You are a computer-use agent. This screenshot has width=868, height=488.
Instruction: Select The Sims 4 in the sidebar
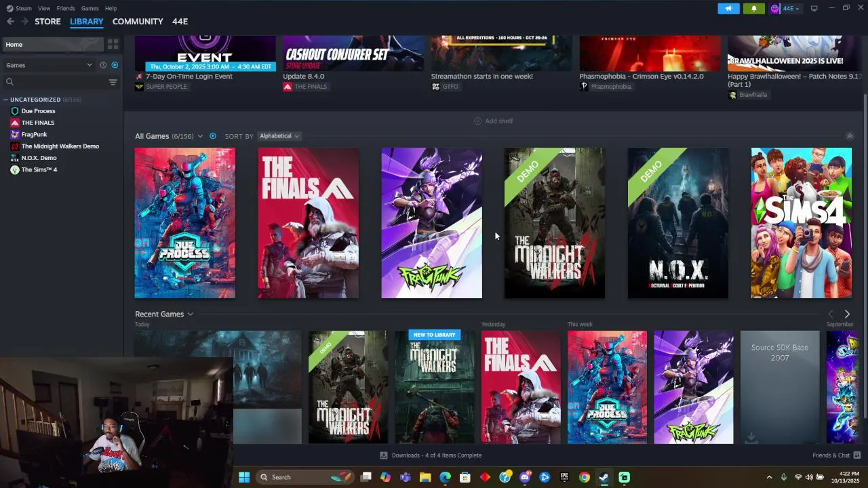click(x=39, y=169)
